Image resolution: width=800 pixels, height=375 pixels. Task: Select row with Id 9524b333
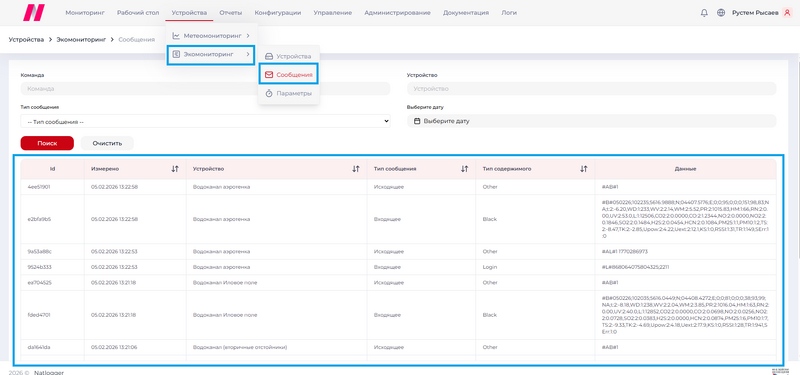tap(398, 267)
